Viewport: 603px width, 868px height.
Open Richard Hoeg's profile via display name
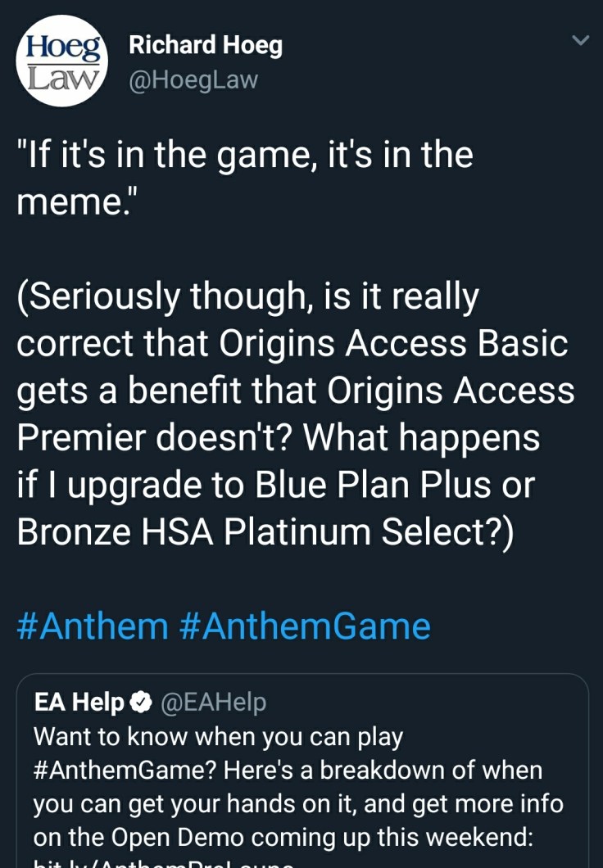click(206, 46)
